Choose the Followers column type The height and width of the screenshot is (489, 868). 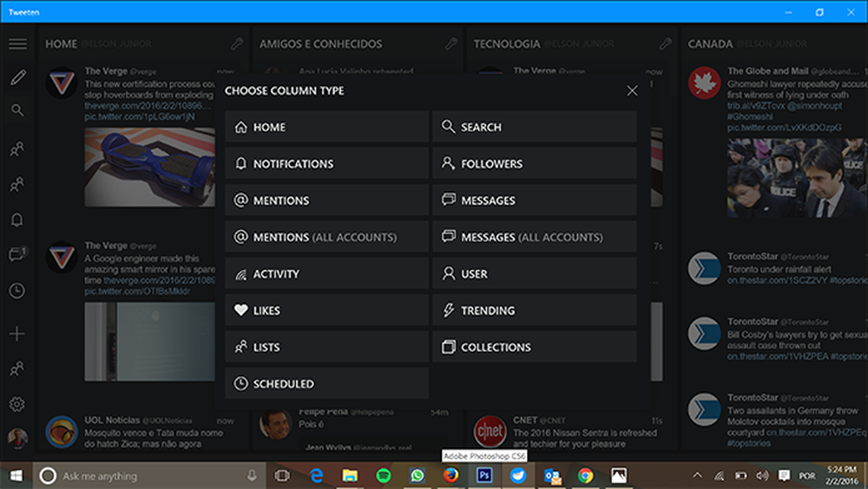pyautogui.click(x=535, y=163)
